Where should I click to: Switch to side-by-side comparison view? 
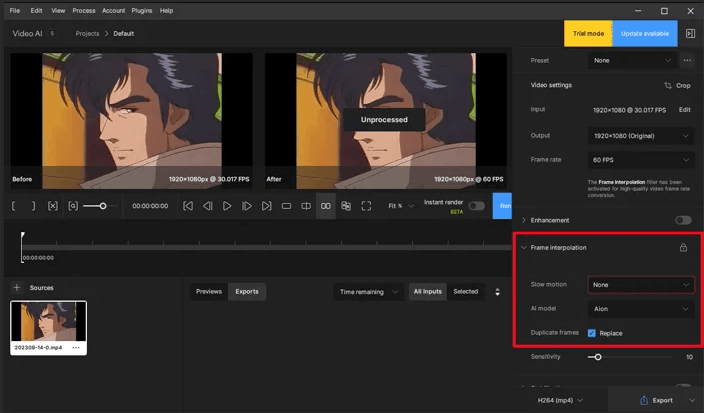pos(325,206)
